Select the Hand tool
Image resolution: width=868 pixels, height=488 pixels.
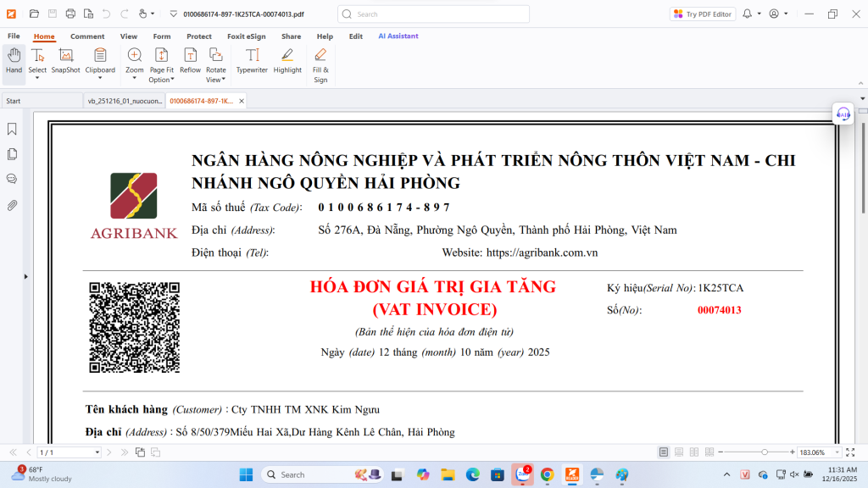tap(14, 61)
